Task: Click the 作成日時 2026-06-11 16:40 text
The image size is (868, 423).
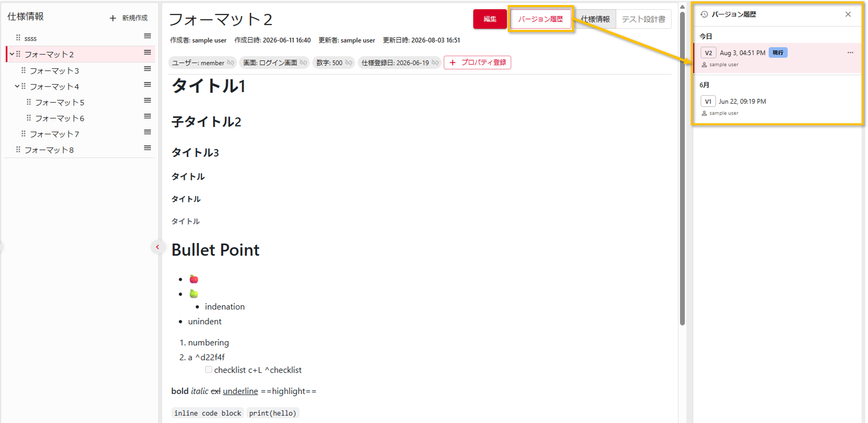Action: point(272,40)
